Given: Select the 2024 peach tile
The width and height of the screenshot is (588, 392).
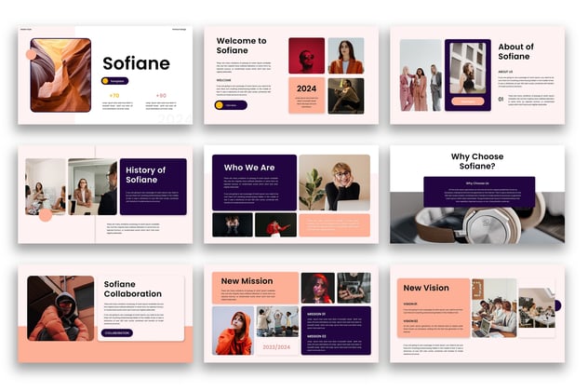Looking at the screenshot, I should coord(306,95).
